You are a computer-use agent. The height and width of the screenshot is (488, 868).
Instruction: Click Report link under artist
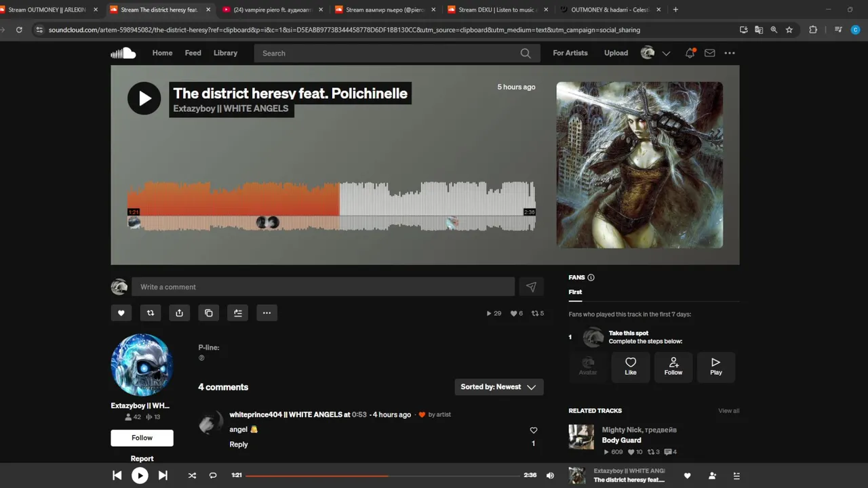142,459
